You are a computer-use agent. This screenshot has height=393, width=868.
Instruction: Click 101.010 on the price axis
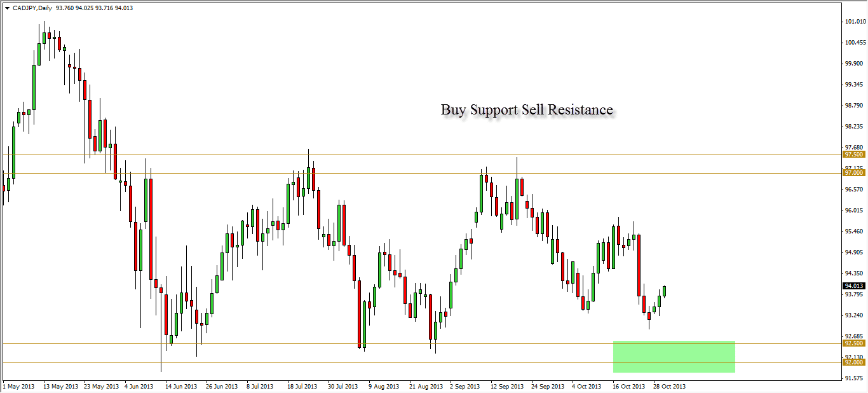[x=854, y=22]
